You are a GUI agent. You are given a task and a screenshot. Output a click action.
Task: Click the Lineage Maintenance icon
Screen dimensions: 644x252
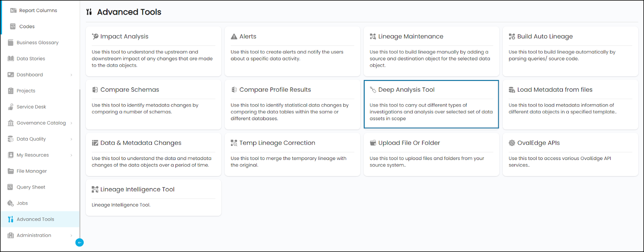(373, 37)
